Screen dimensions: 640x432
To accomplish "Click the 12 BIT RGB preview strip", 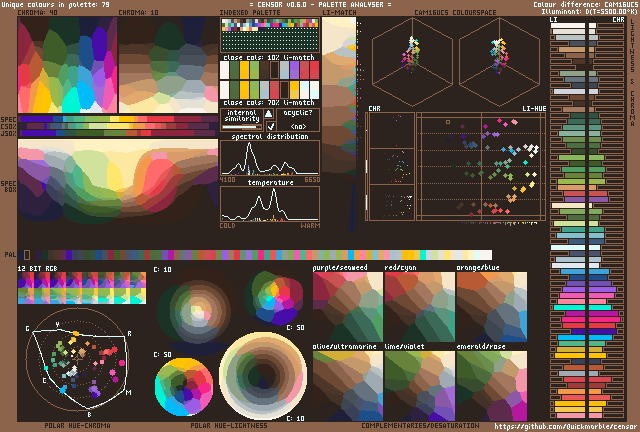I will [x=82, y=288].
